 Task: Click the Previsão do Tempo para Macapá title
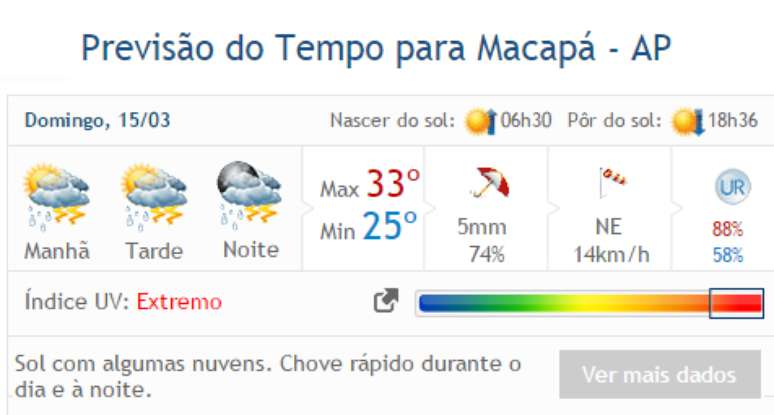[x=375, y=47]
